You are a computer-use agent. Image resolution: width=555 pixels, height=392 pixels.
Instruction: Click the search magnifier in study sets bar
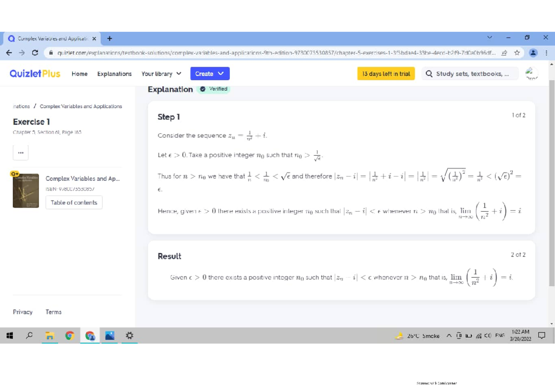[x=429, y=73]
